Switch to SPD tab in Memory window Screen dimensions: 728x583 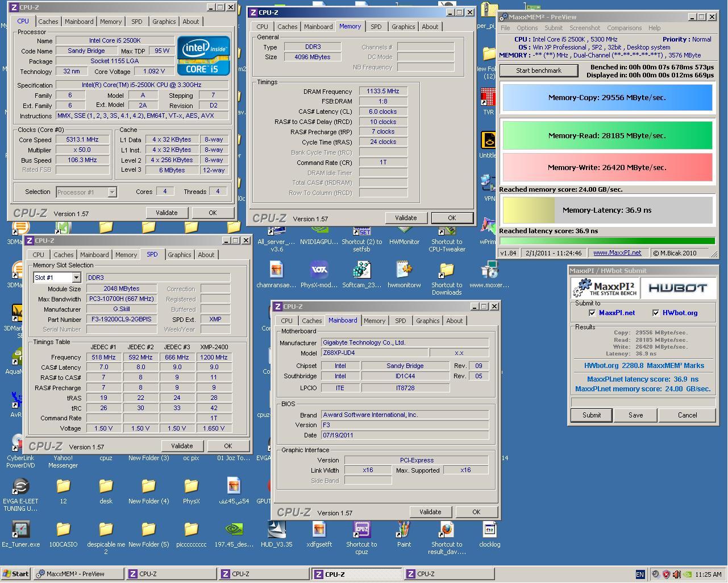[x=376, y=27]
